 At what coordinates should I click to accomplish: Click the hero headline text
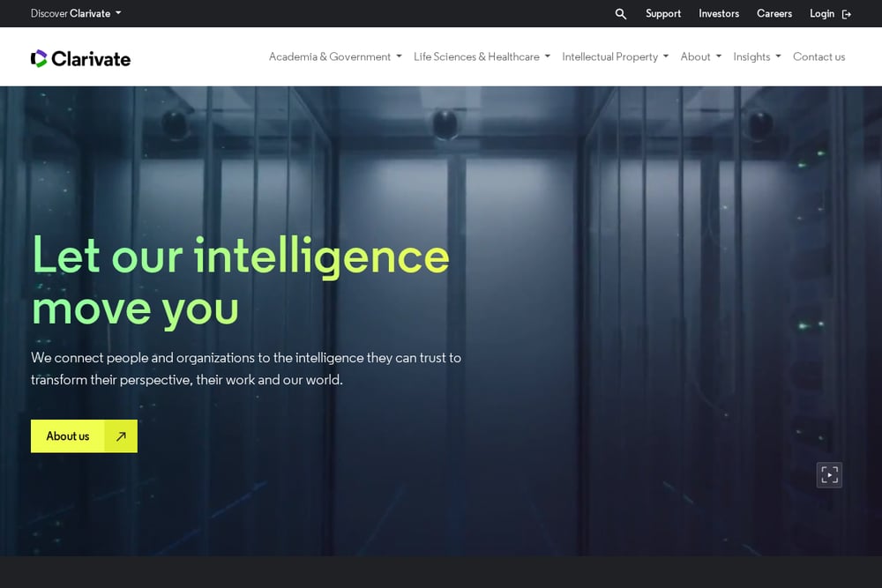240,281
